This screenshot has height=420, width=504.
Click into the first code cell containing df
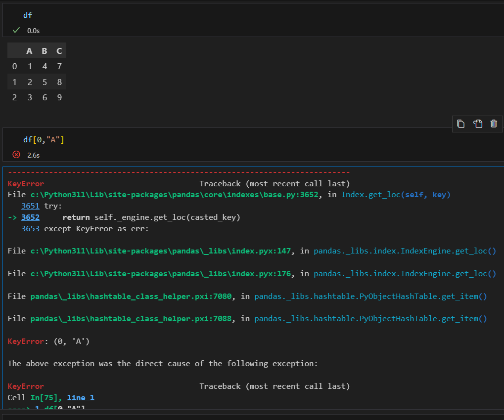click(x=253, y=20)
